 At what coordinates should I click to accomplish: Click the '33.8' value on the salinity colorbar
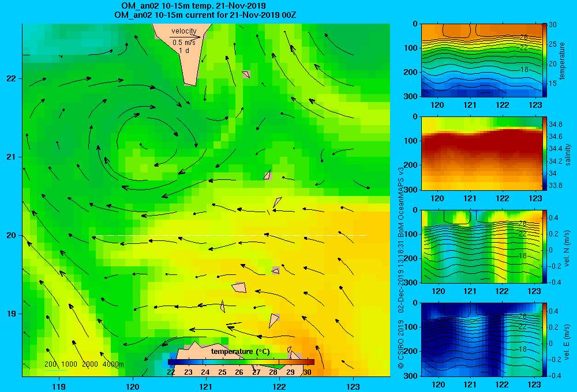pos(555,186)
